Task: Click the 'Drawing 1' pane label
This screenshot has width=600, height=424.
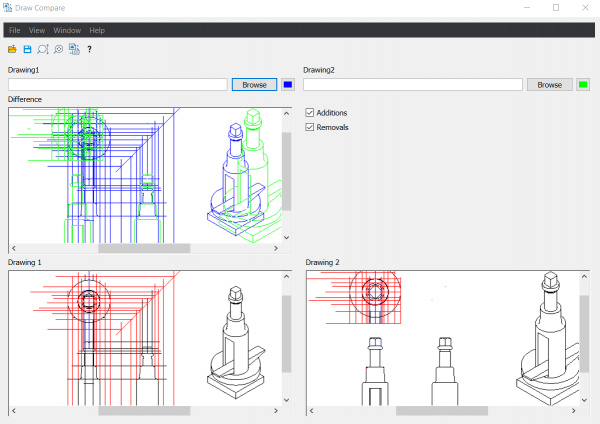Action: click(24, 262)
